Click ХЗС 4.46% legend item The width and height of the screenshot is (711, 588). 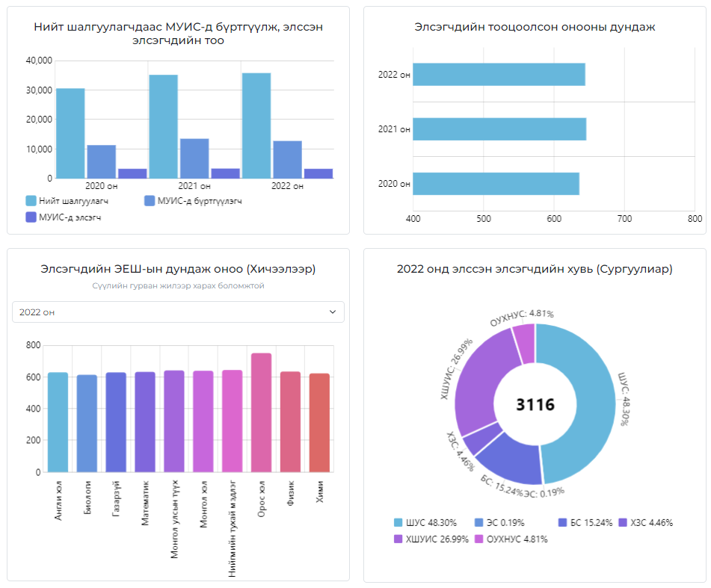[646, 523]
